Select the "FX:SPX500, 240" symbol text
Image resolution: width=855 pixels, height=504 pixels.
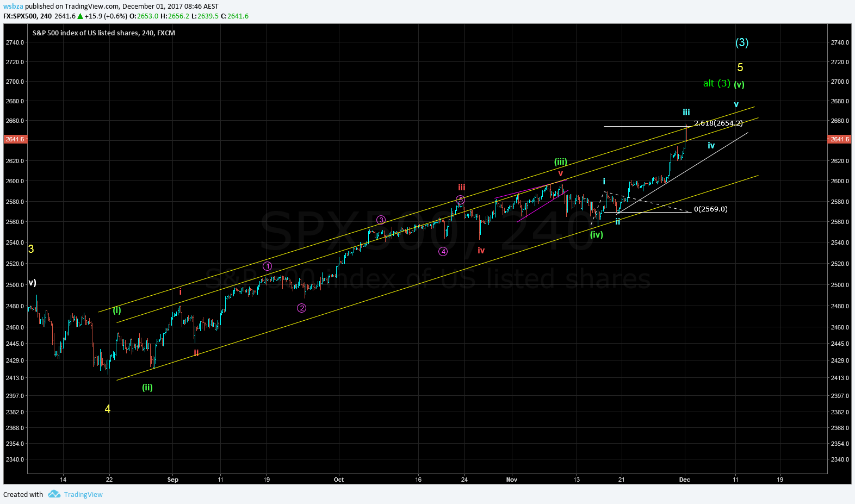(28, 16)
